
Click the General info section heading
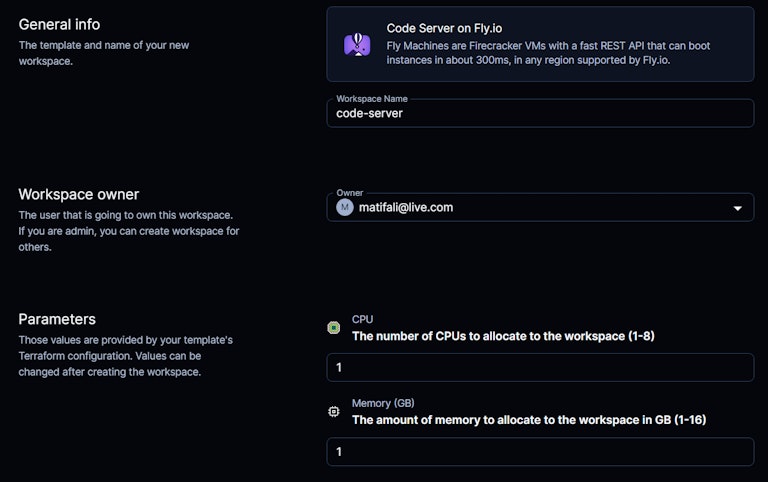pos(59,24)
